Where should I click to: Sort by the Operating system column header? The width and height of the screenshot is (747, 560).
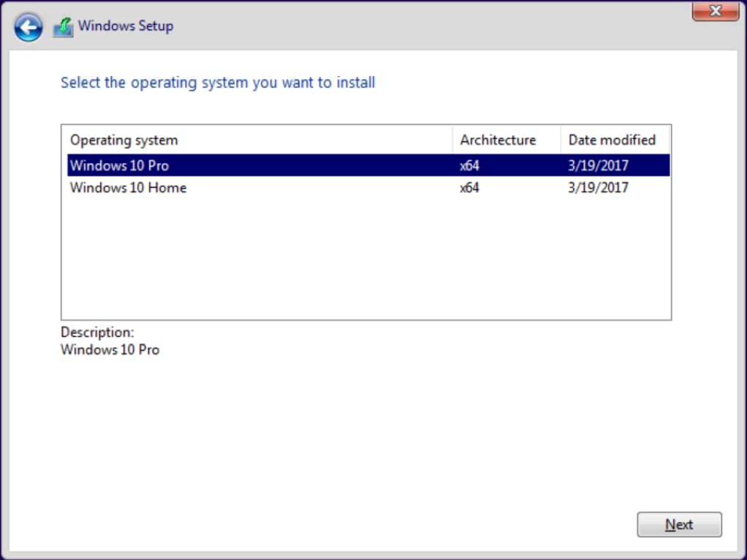point(124,140)
